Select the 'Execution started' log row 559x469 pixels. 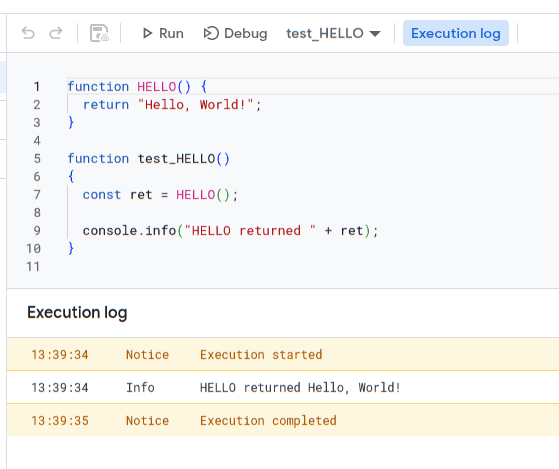point(283,355)
